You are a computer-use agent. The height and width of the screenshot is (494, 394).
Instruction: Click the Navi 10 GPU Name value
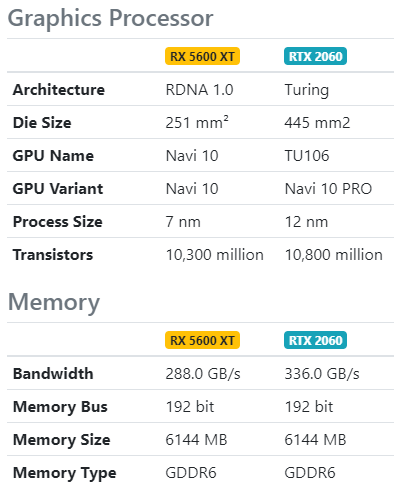tap(192, 155)
